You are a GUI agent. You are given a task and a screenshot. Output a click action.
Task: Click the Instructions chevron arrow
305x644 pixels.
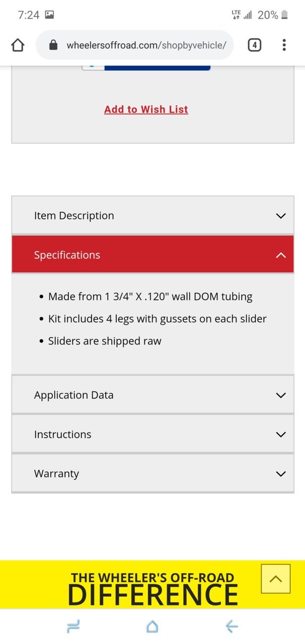[281, 435]
